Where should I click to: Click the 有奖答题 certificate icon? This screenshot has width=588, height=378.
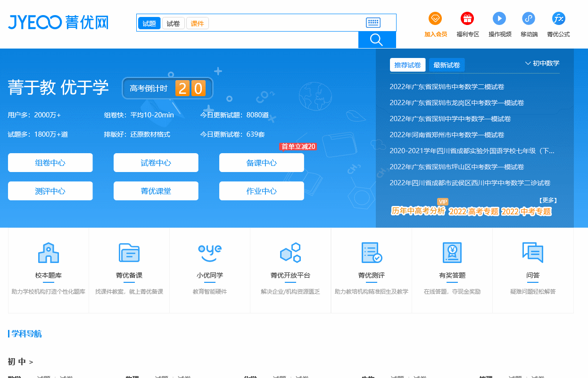(452, 253)
